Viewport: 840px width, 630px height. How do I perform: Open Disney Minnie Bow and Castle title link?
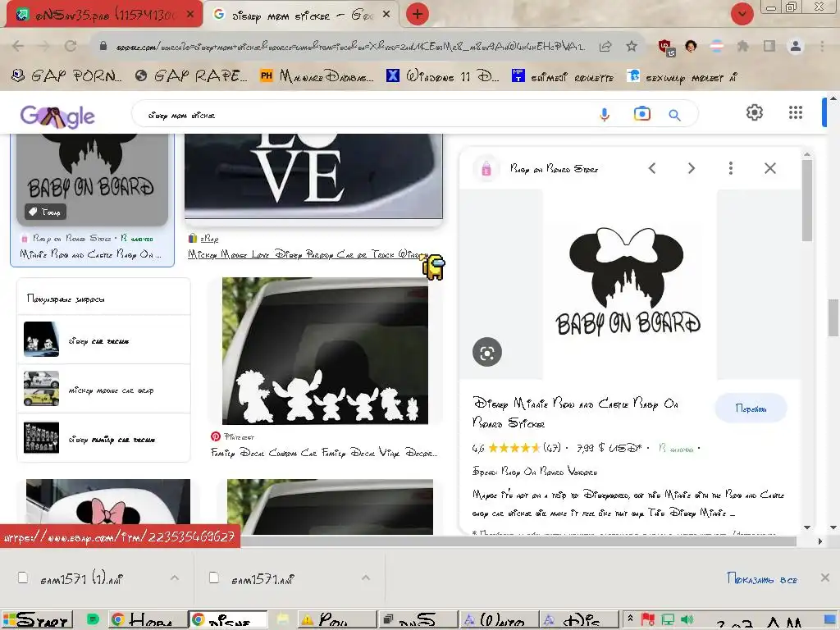575,413
